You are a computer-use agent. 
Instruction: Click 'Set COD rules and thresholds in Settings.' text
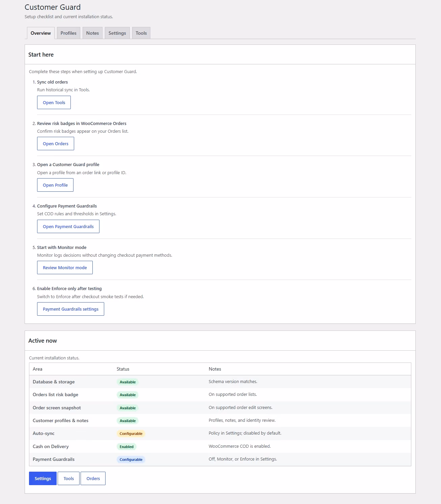pyautogui.click(x=77, y=214)
